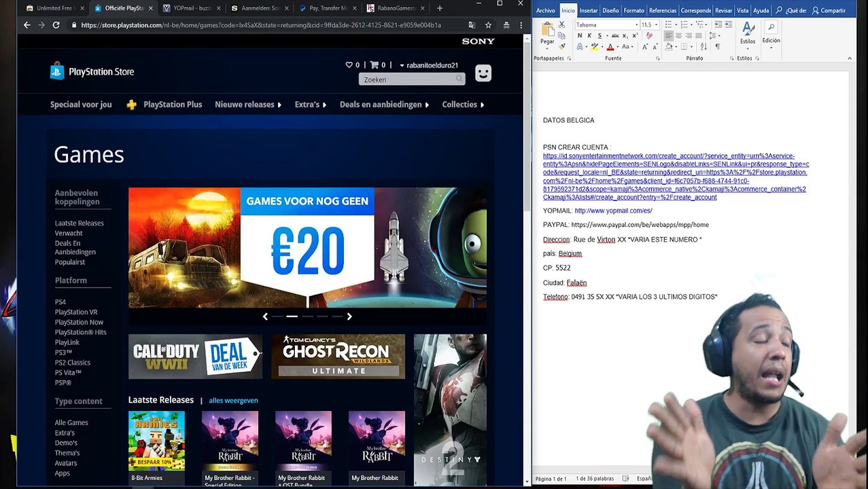Bookmark page with the star icon

pos(488,25)
